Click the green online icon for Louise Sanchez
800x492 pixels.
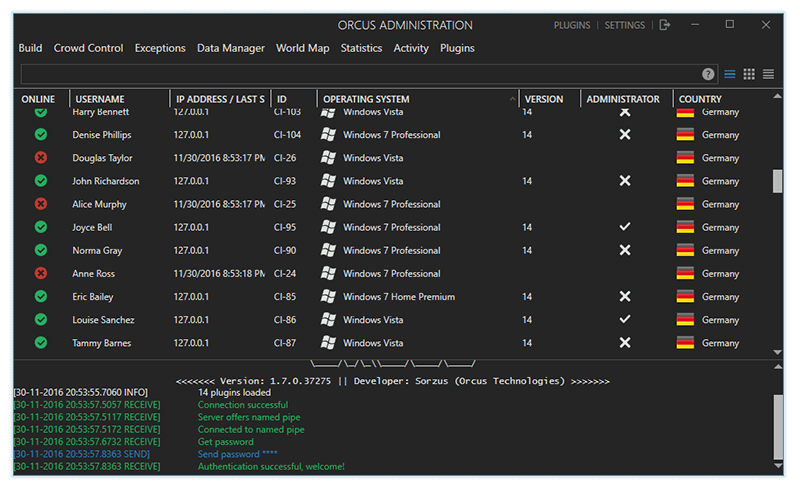click(x=41, y=319)
